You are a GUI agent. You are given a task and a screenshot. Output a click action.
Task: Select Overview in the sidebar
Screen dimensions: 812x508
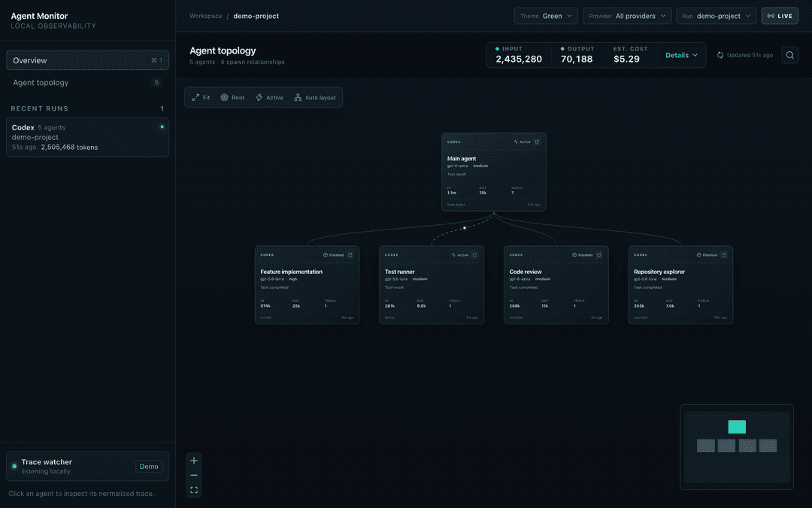(x=87, y=60)
